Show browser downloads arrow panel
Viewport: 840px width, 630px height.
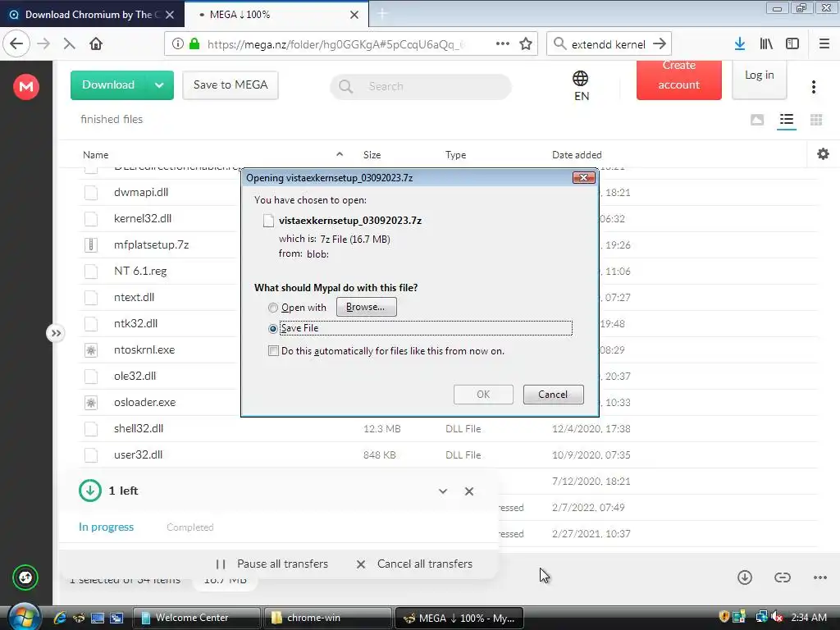pos(740,44)
